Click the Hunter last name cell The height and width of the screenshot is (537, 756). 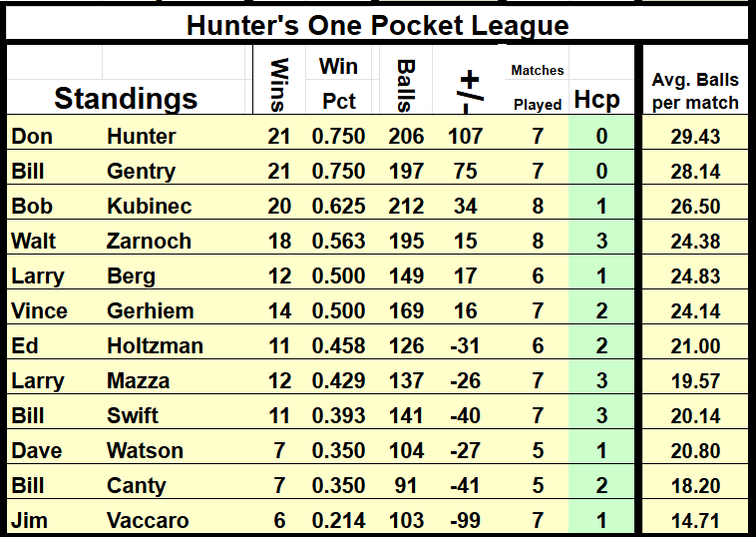142,137
